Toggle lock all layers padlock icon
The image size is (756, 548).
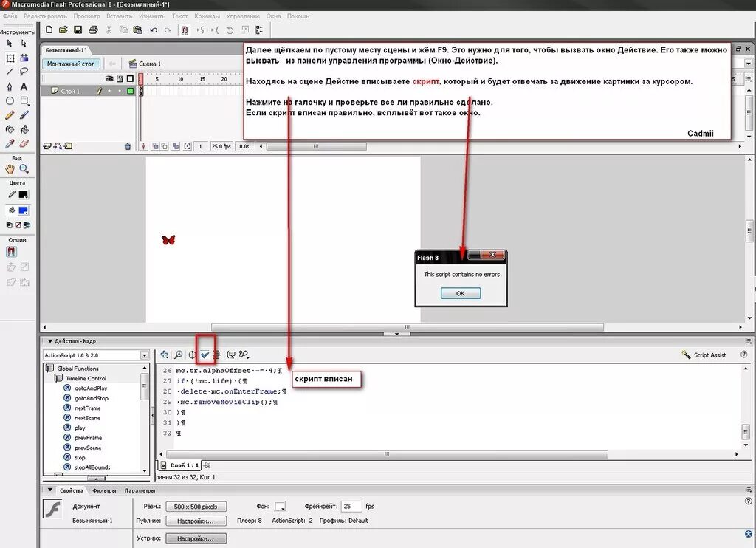[120, 78]
